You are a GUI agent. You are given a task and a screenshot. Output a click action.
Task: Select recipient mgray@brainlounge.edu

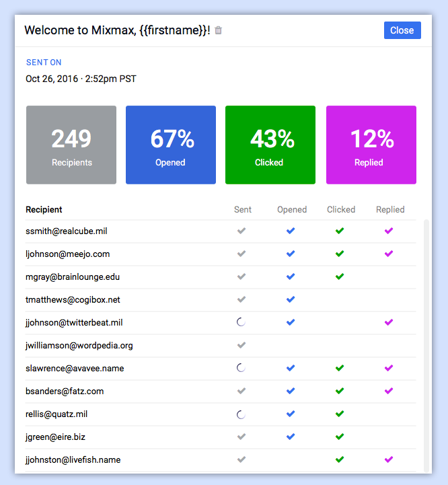73,277
